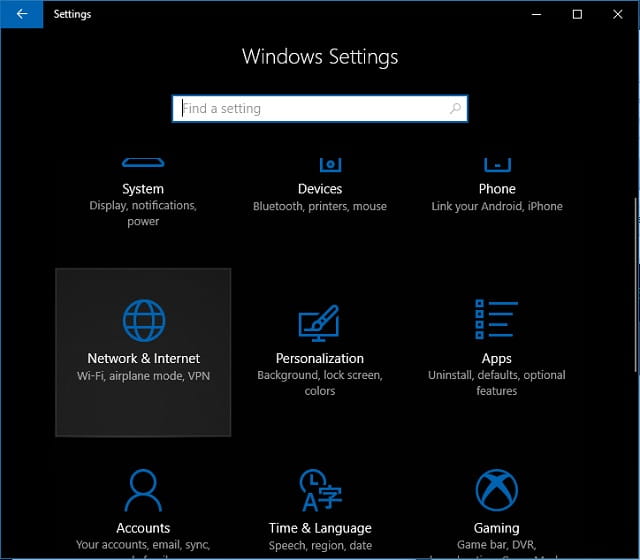Close the Settings window
The width and height of the screenshot is (640, 560).
618,14
